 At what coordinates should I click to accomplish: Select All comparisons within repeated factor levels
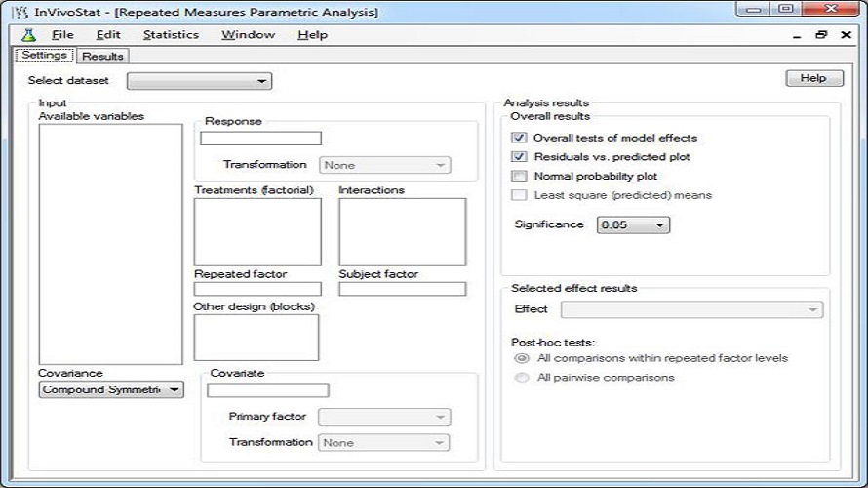522,358
